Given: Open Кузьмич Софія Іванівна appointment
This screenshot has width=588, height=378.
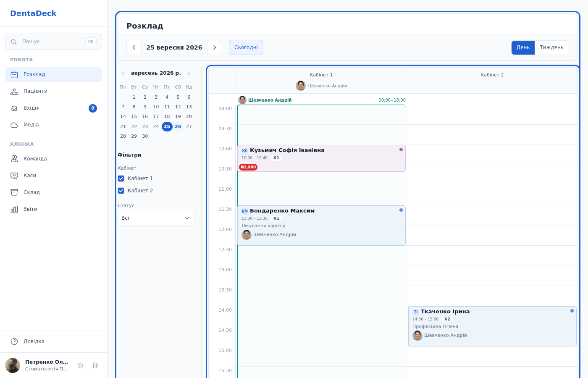Looking at the screenshot, I should point(321,158).
